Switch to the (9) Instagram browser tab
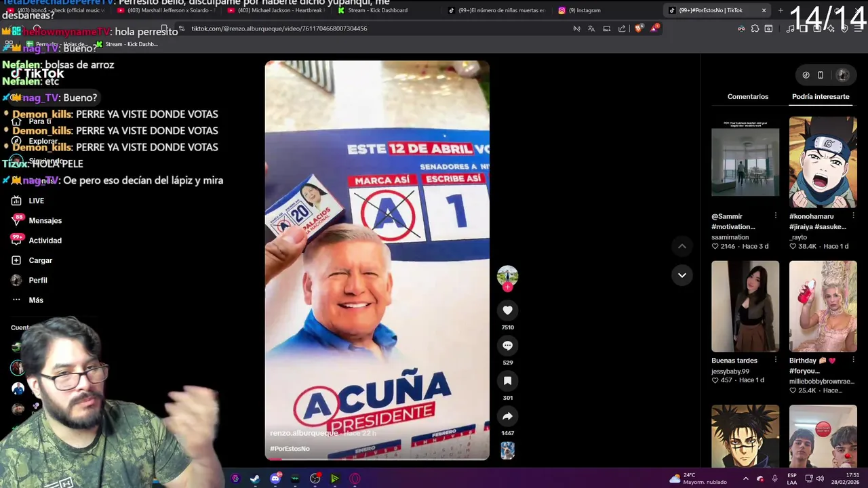 pyautogui.click(x=607, y=10)
